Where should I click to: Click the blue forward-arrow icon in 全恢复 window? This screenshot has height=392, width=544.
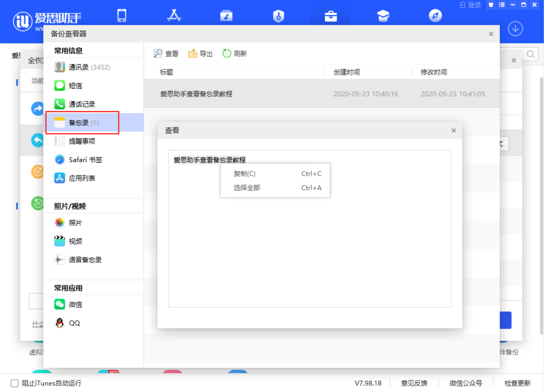click(37, 109)
